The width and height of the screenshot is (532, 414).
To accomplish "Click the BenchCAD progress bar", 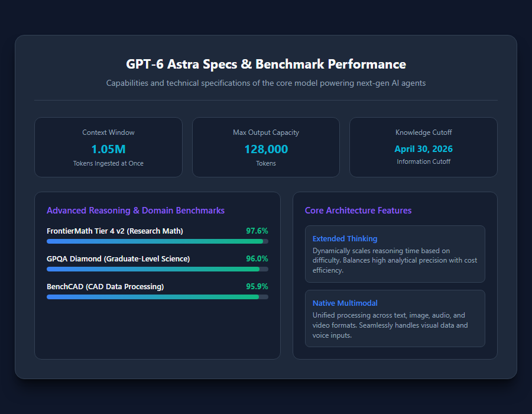I will (157, 297).
